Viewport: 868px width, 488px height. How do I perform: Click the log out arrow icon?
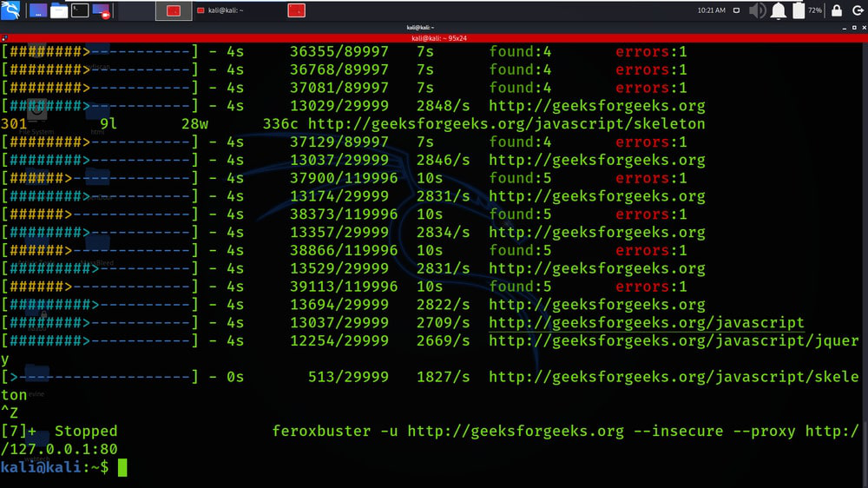point(858,10)
